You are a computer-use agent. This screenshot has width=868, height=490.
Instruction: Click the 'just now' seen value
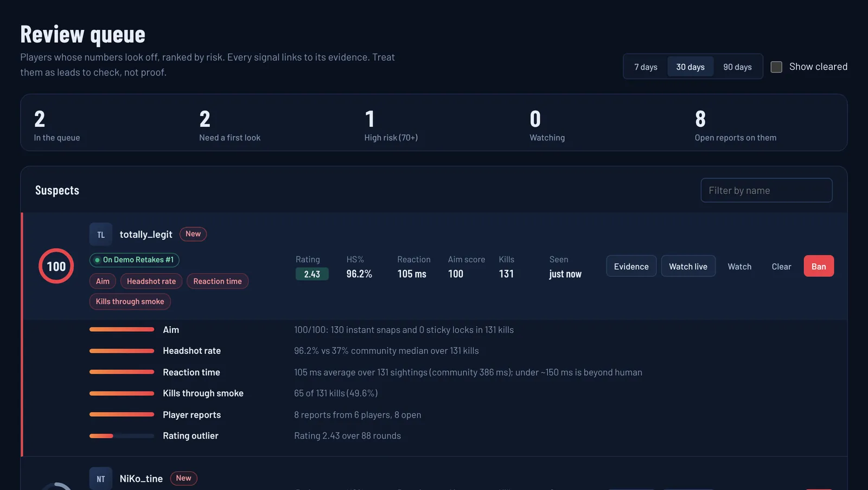point(565,274)
